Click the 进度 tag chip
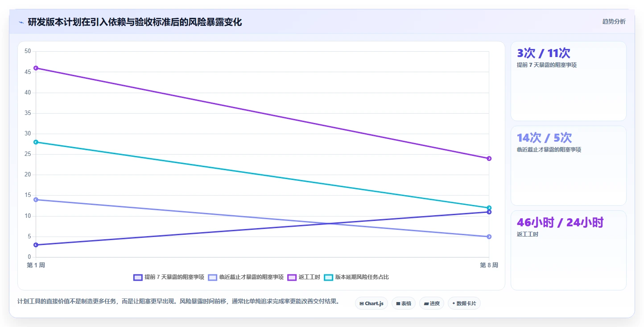 point(432,303)
